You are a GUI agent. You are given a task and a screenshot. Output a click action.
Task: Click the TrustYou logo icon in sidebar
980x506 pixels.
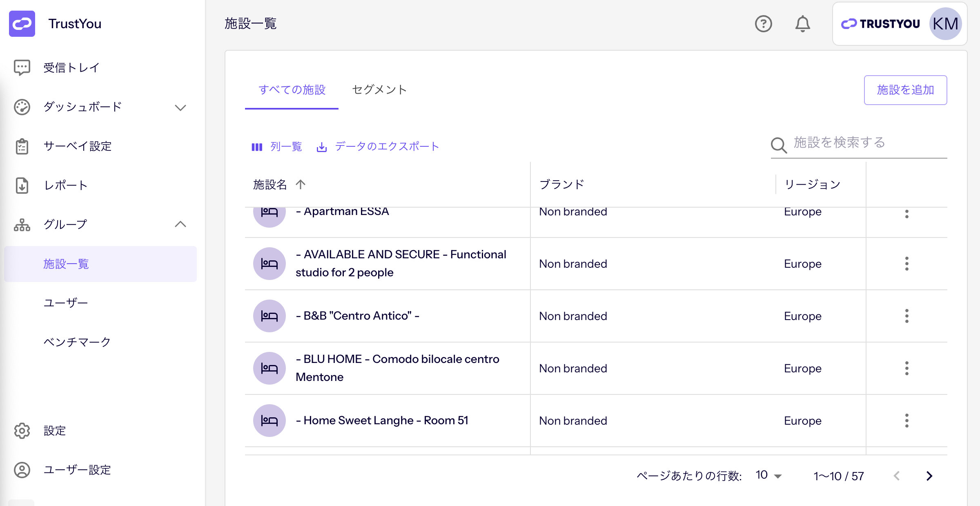coord(22,24)
